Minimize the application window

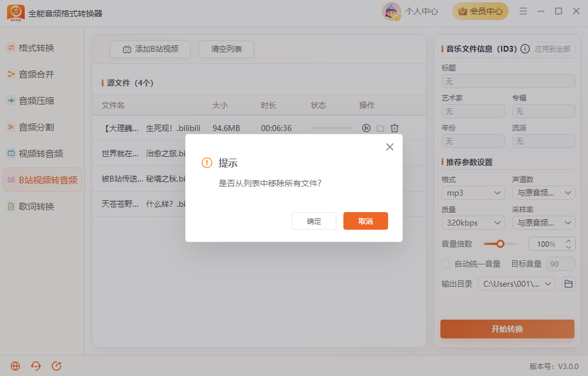(x=541, y=11)
